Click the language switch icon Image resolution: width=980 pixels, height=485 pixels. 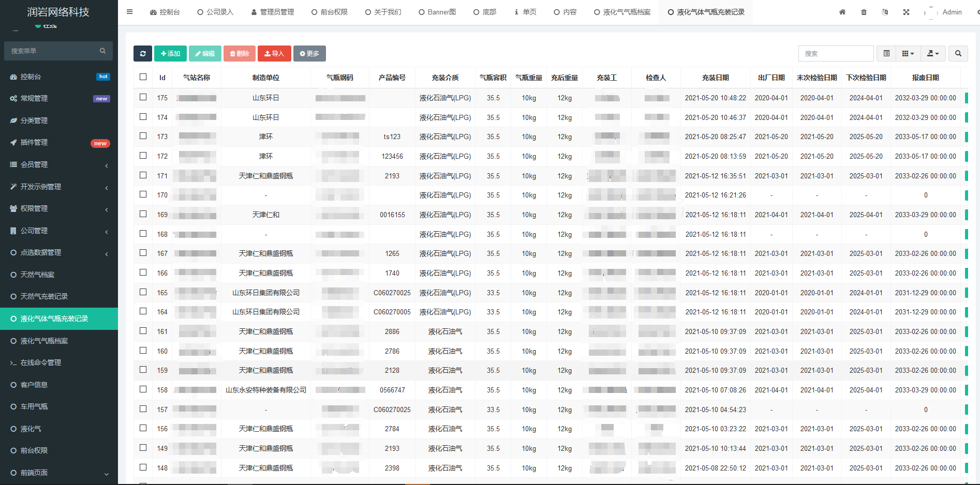(x=885, y=12)
